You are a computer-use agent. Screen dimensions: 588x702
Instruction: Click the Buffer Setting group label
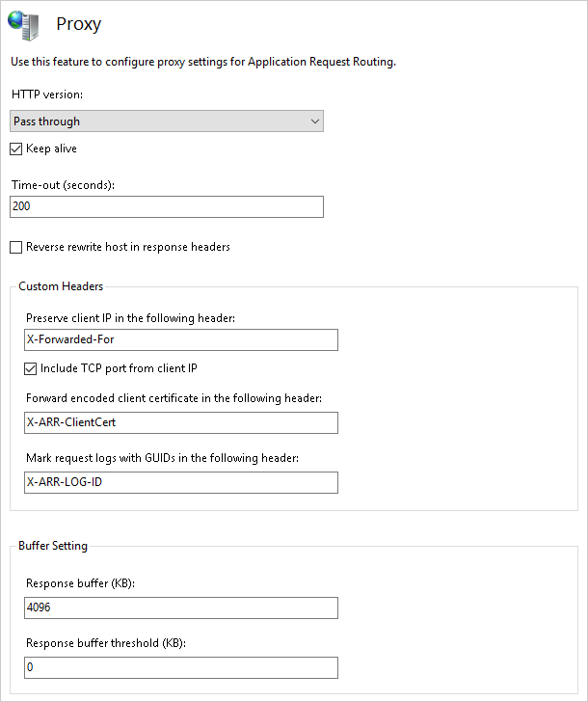click(53, 546)
